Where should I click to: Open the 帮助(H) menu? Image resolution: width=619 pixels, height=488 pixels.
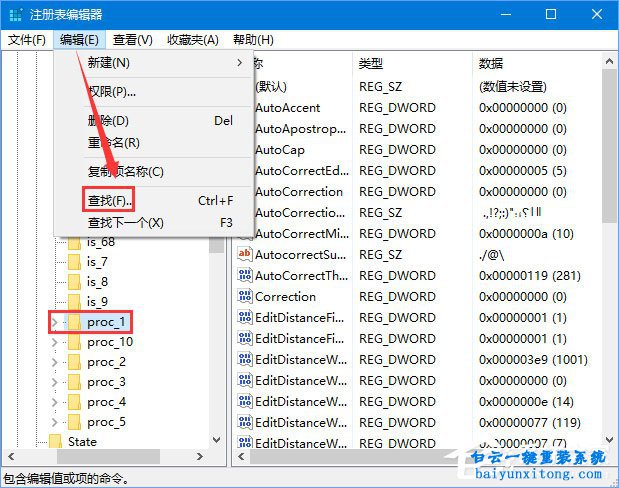point(253,40)
